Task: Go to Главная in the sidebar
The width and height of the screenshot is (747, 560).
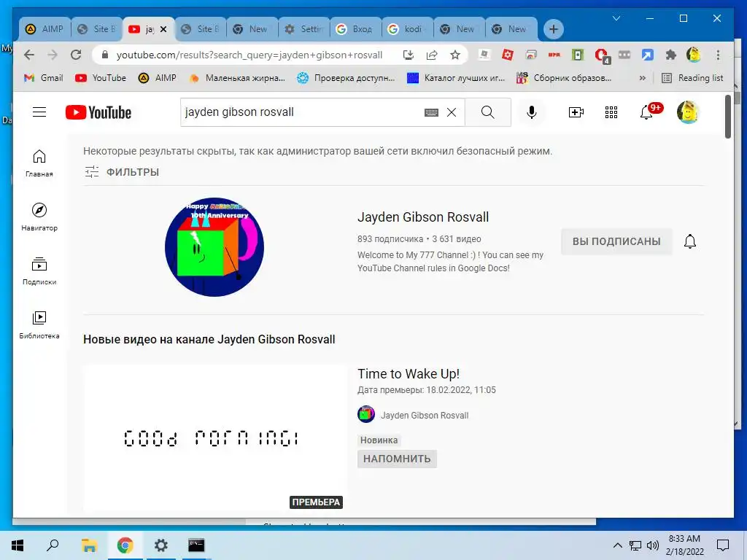Action: click(x=39, y=163)
